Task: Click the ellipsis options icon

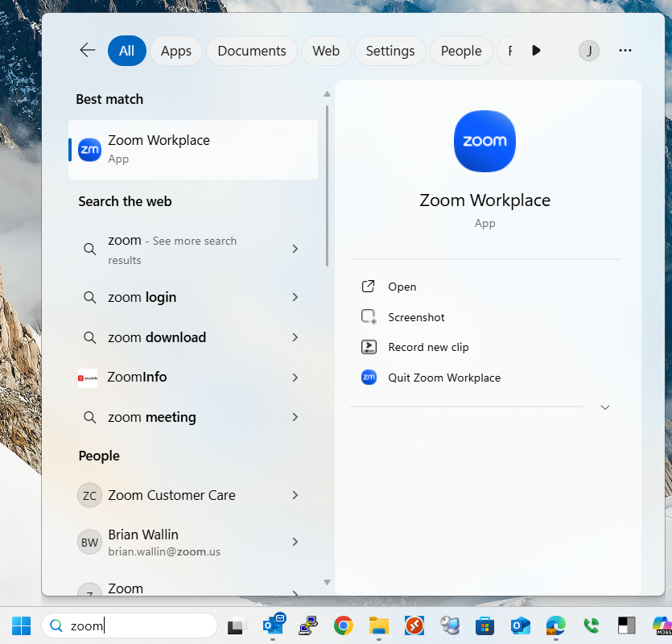Action: [625, 50]
